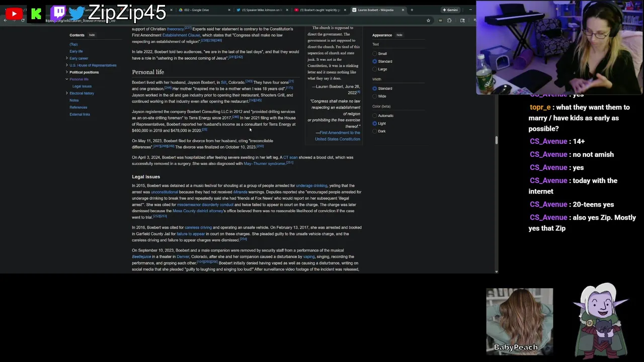
Task: Bookmark this page with the star icon
Action: 428,21
